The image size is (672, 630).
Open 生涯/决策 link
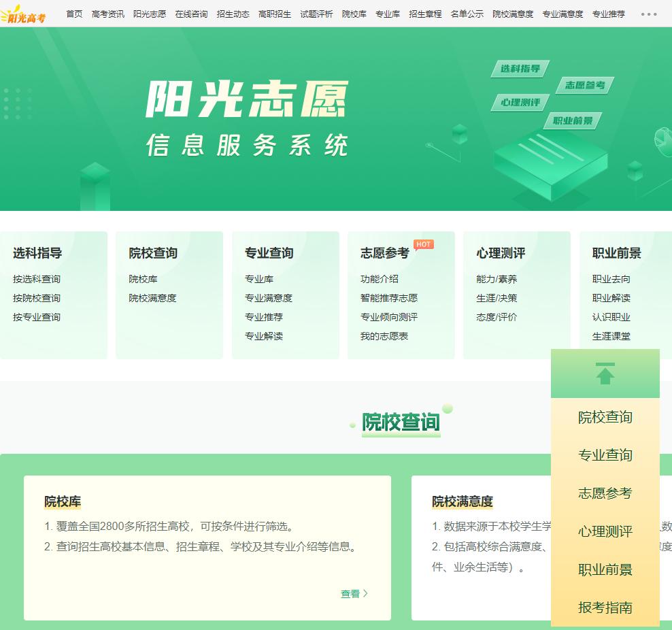coord(497,298)
